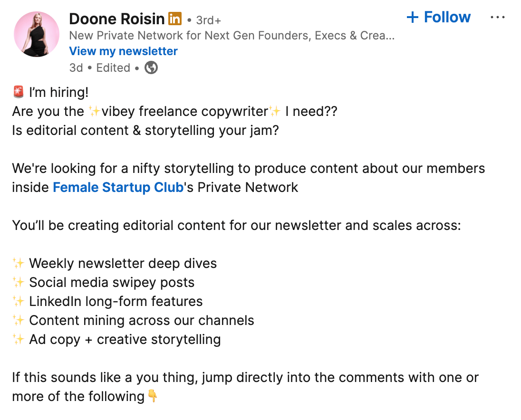Click the globe public visibility icon
This screenshot has width=521, height=420.
(151, 68)
